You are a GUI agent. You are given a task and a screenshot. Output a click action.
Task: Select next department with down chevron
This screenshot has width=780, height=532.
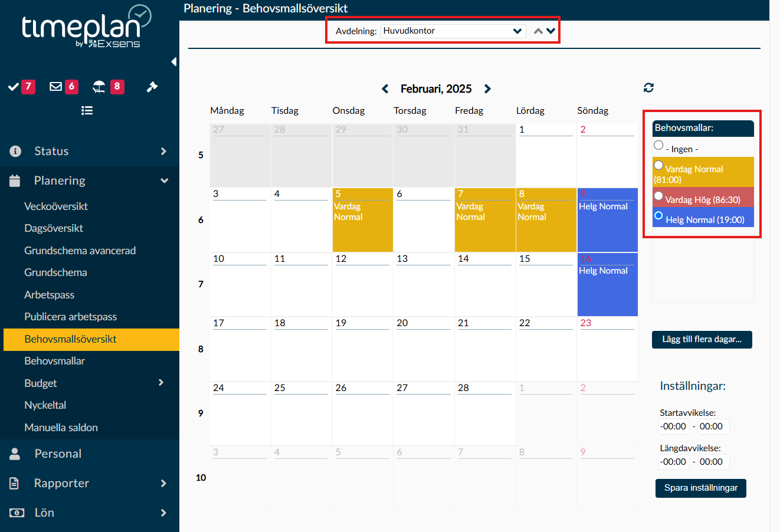click(551, 31)
